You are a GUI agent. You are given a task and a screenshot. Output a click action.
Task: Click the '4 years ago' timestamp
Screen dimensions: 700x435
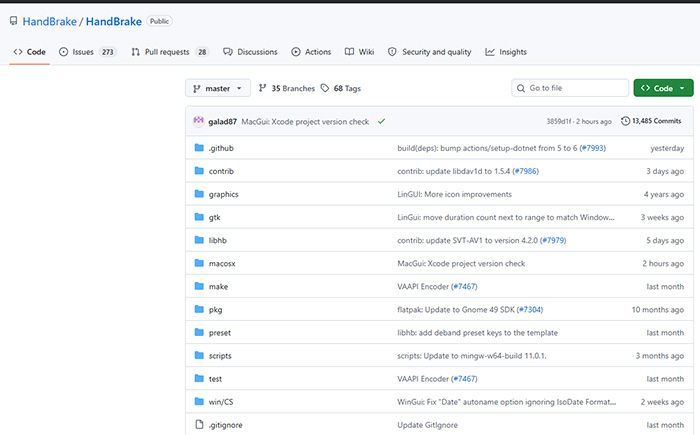tap(664, 194)
